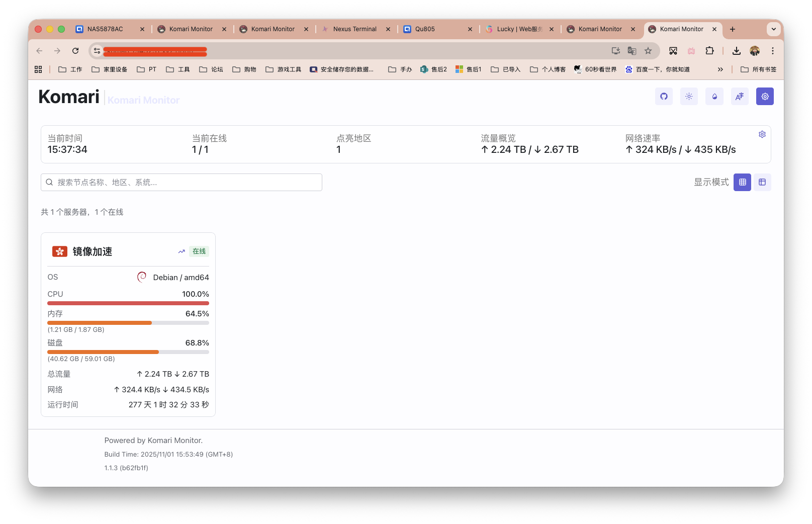Image resolution: width=812 pixels, height=524 pixels.
Task: Open the GitHub repository icon
Action: [x=664, y=96]
